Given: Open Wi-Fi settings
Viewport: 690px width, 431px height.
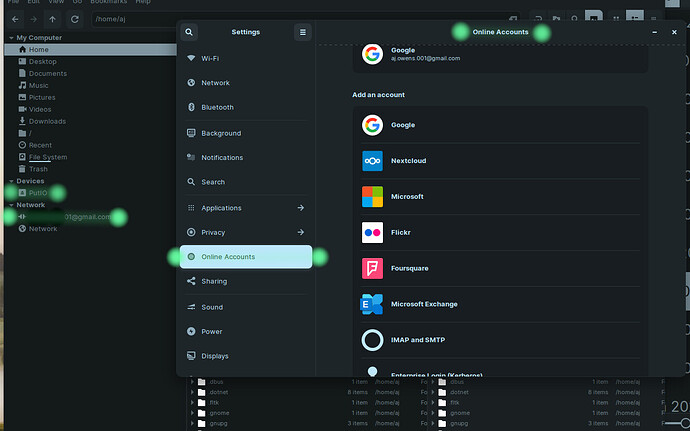Looking at the screenshot, I should point(246,59).
